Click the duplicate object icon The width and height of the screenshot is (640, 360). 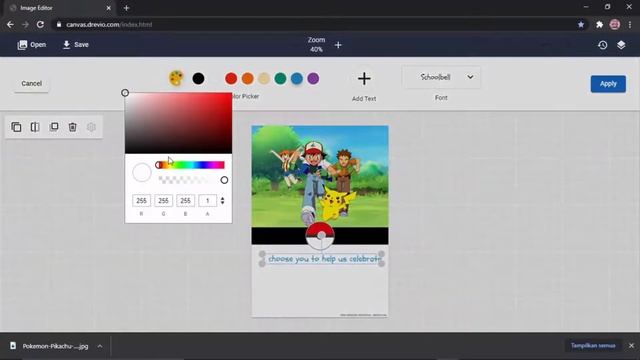[16, 127]
